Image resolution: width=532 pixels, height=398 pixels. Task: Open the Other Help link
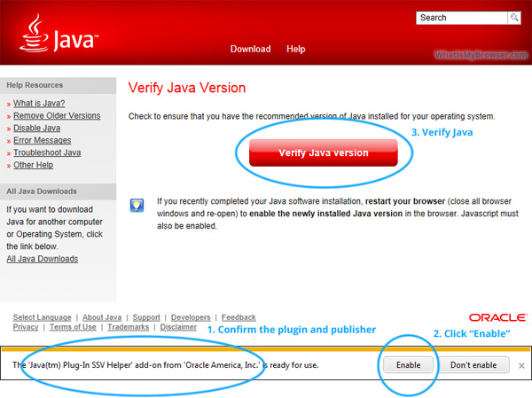[x=34, y=165]
